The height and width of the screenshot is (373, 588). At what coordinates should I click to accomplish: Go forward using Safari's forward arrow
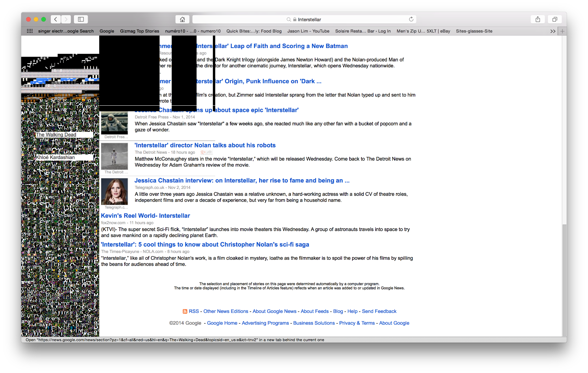(x=66, y=19)
